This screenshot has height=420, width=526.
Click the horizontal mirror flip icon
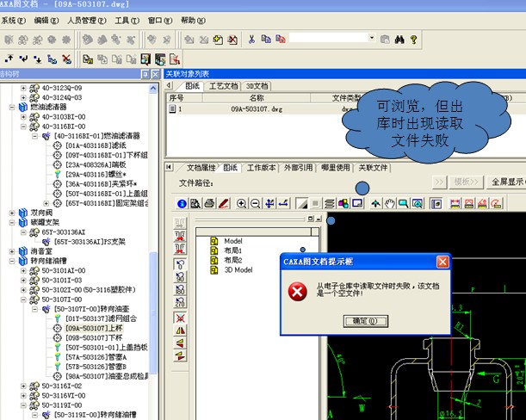[180, 330]
